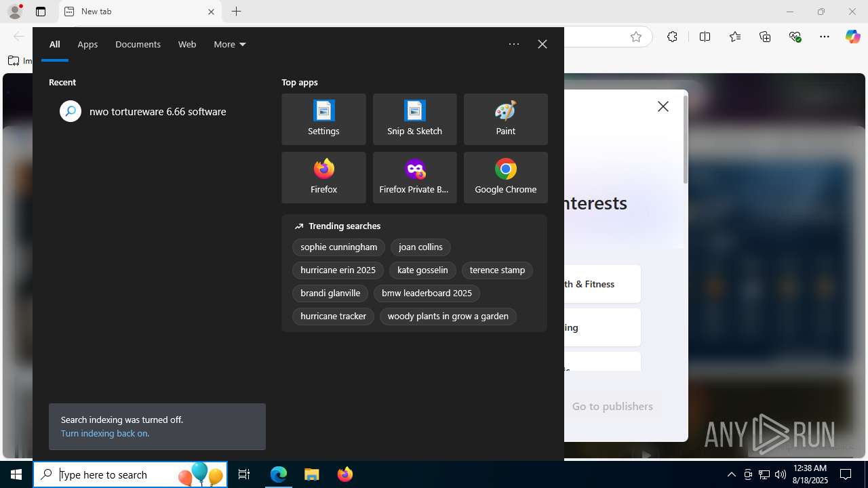
Task: Open Windows Start menu
Action: [x=16, y=474]
